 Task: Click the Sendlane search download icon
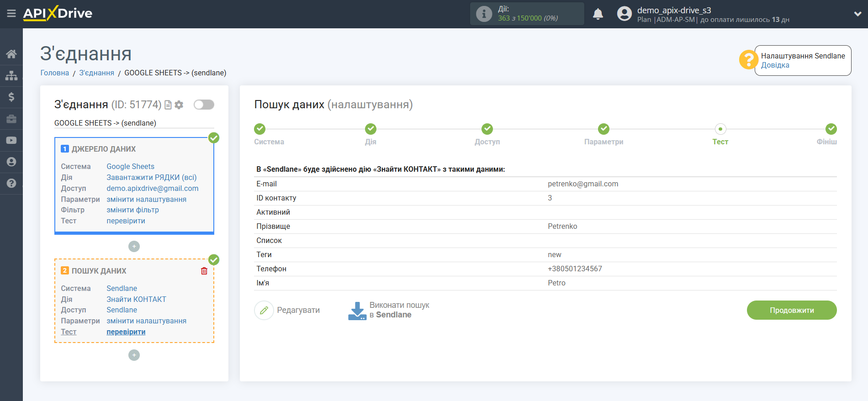click(357, 311)
